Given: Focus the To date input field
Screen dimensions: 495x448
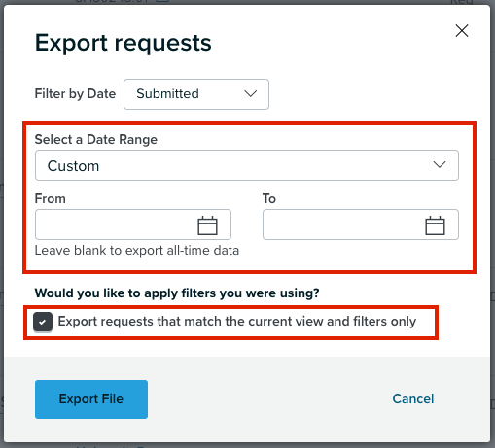Looking at the screenshot, I should click(361, 224).
